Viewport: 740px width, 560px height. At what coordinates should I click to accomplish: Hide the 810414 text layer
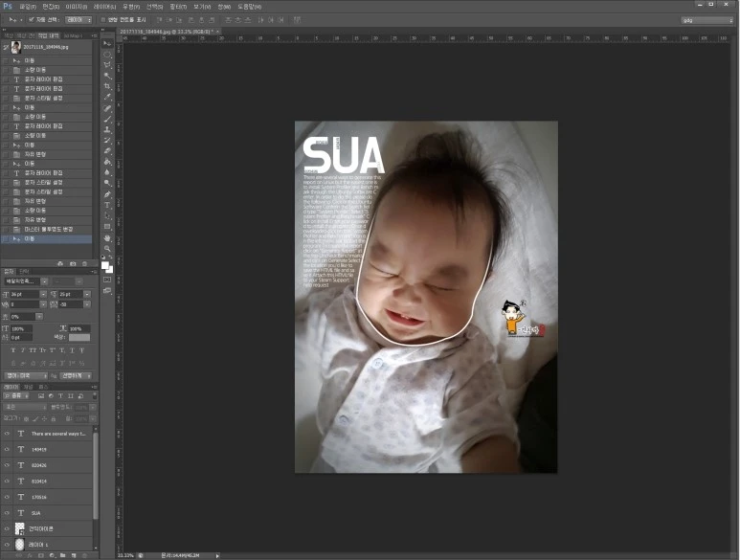(x=7, y=481)
